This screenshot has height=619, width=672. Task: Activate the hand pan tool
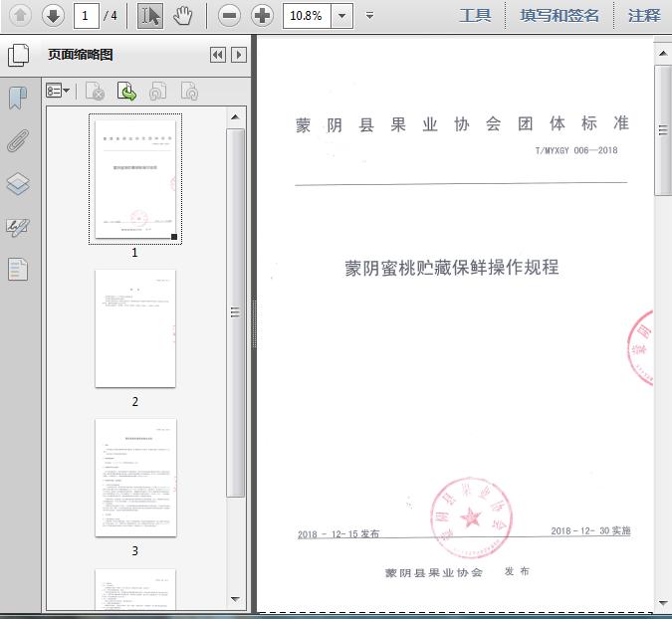pyautogui.click(x=183, y=16)
